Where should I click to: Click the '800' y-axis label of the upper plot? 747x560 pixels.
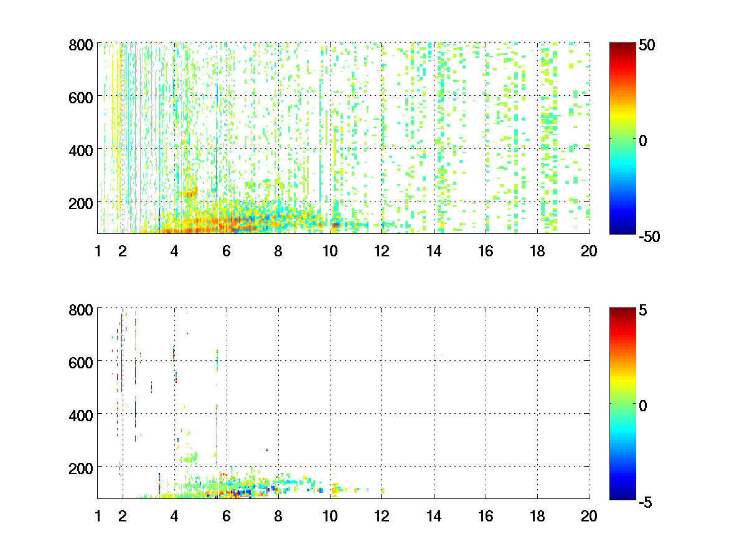point(81,45)
